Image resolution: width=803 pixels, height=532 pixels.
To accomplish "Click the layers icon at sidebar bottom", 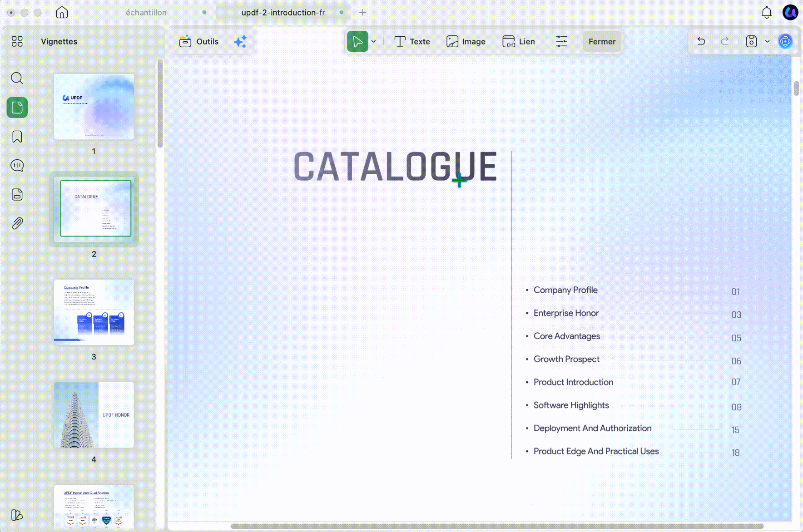I will (x=17, y=515).
